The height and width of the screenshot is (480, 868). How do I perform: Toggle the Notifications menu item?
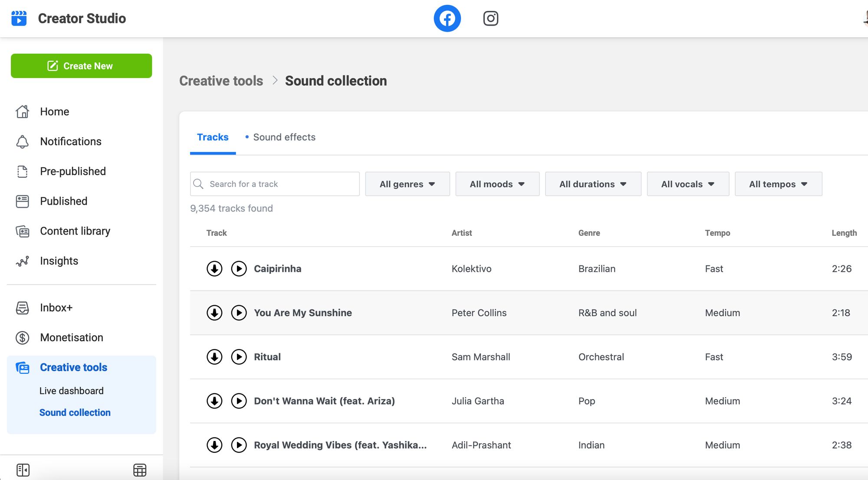70,140
